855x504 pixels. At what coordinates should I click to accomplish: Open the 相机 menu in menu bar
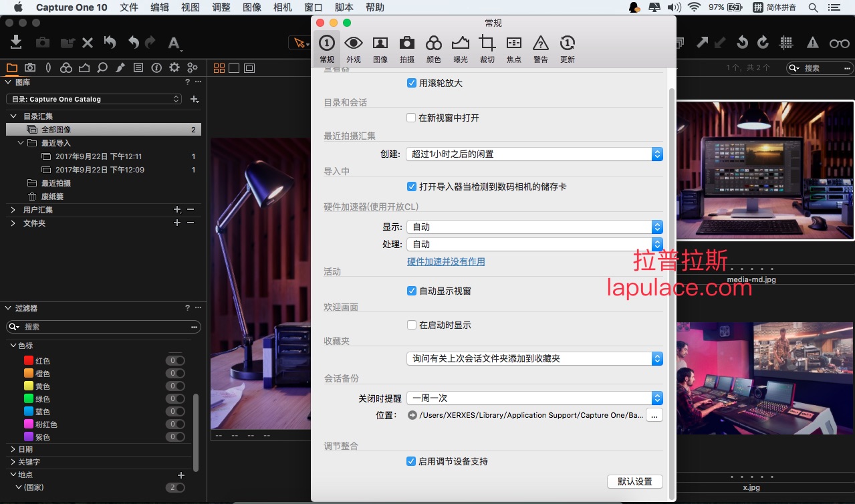(283, 7)
